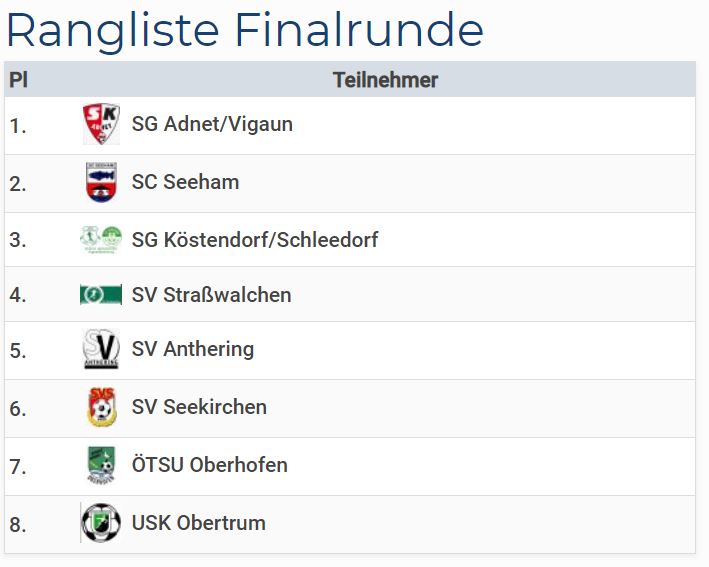Select the SV Seekirchen team name
Screen dimensions: 709x567
tap(199, 408)
